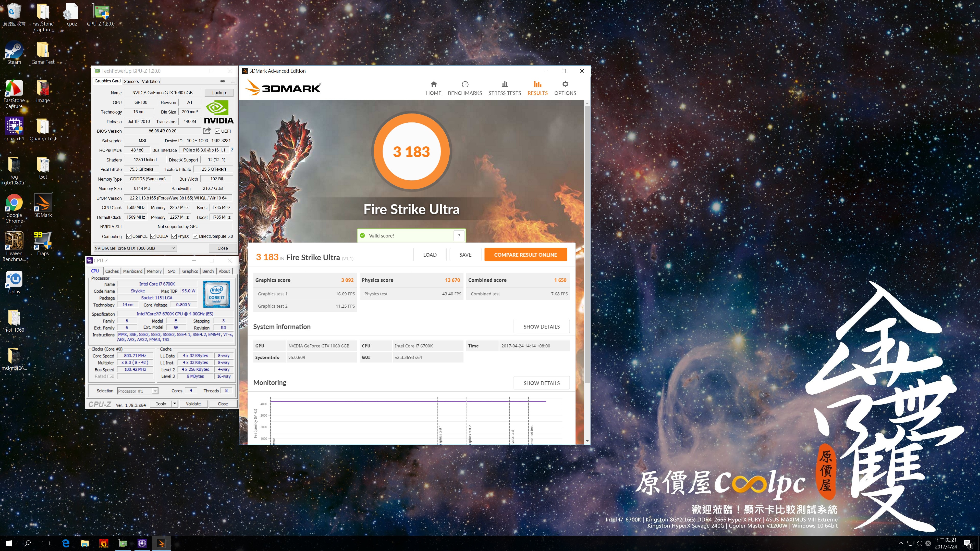Open CPU-Z Graphics tab
Viewport: 980px width, 551px height.
(190, 271)
